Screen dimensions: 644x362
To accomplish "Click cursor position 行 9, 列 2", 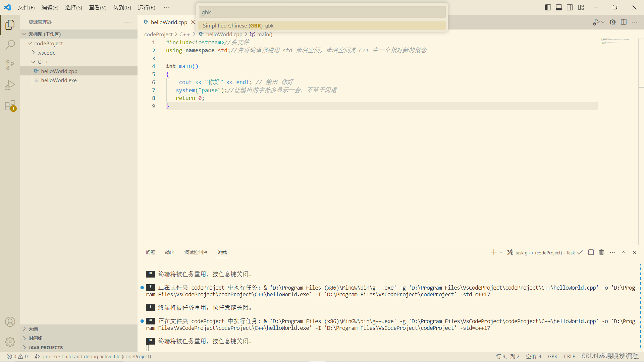I will [x=507, y=357].
